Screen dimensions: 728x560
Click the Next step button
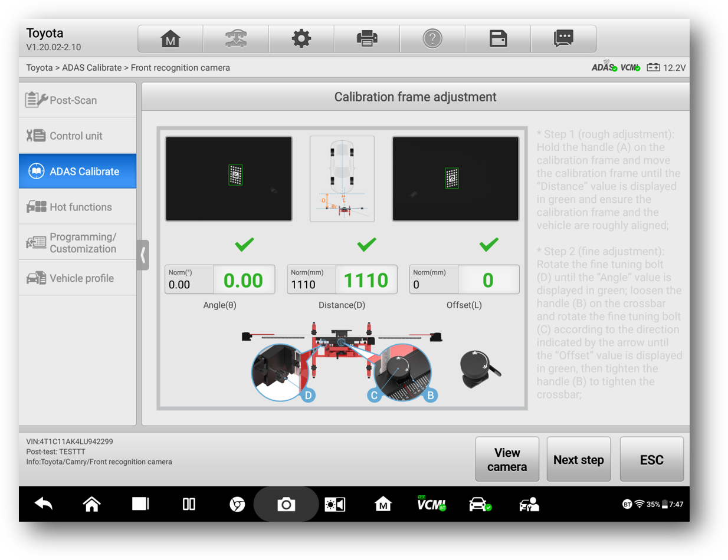coord(578,460)
